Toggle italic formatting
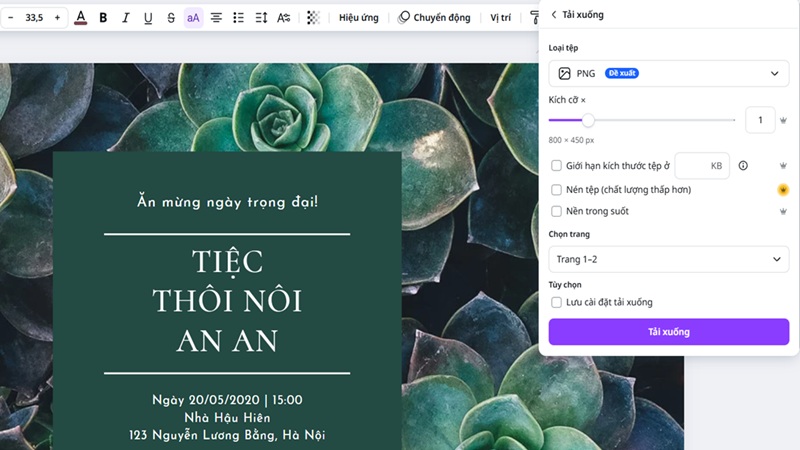The image size is (800, 450). tap(126, 18)
